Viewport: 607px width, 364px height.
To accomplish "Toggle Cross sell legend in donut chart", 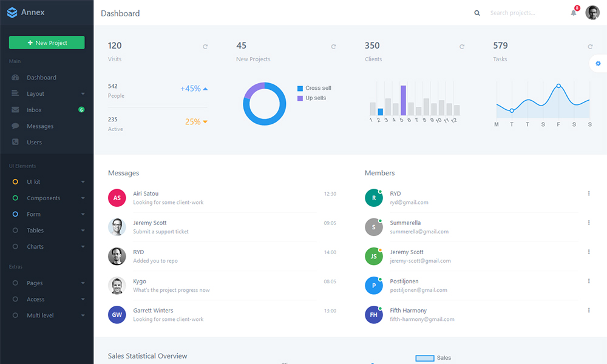I will tap(314, 88).
